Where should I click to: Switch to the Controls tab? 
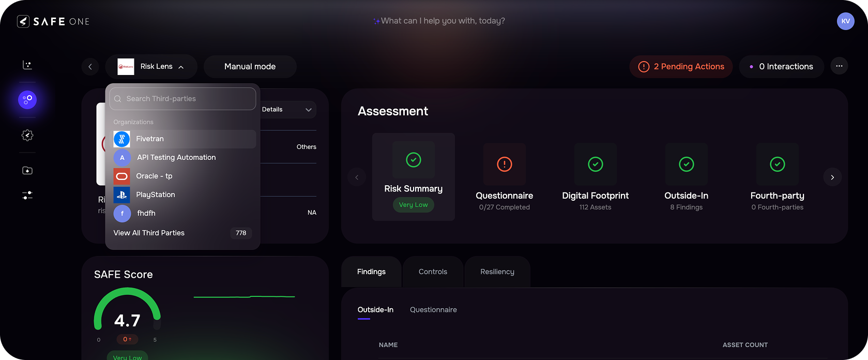point(433,272)
